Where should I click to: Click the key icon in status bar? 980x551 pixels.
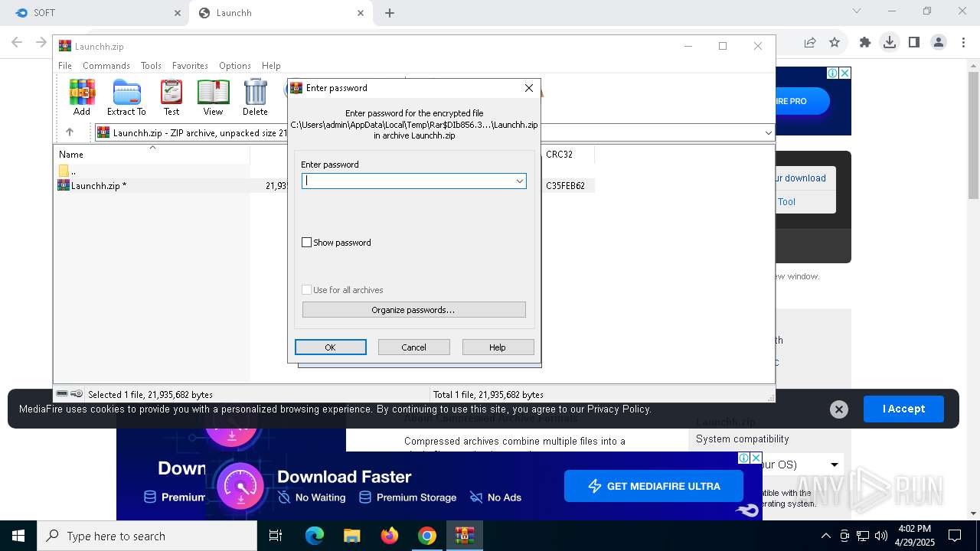click(77, 394)
